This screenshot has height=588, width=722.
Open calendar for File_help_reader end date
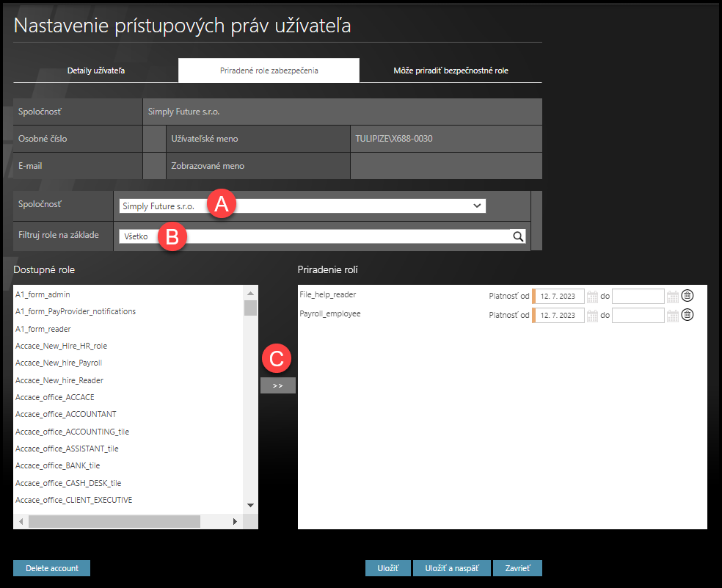[672, 297]
